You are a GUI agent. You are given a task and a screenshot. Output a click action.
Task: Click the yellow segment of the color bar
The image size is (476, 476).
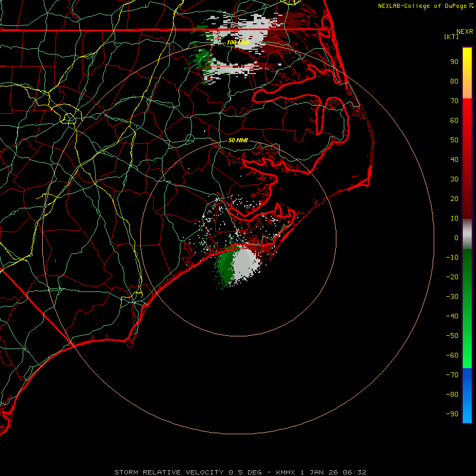click(x=467, y=72)
